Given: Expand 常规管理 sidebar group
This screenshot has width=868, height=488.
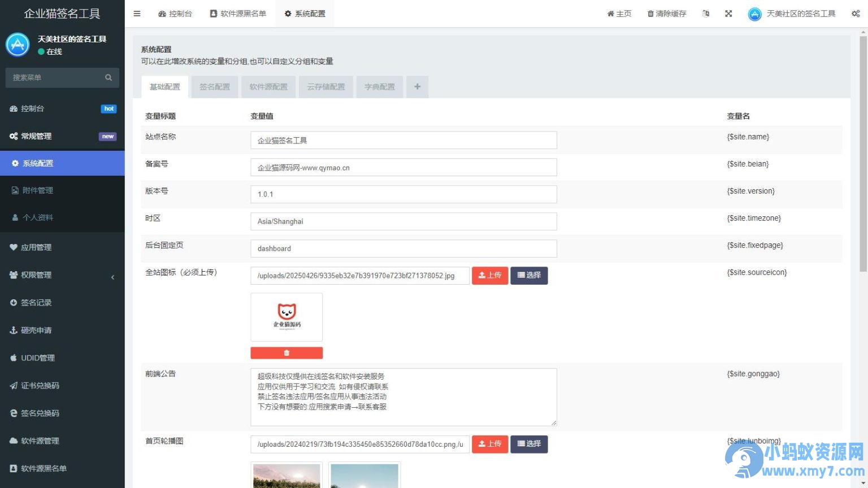Looking at the screenshot, I should (x=62, y=136).
